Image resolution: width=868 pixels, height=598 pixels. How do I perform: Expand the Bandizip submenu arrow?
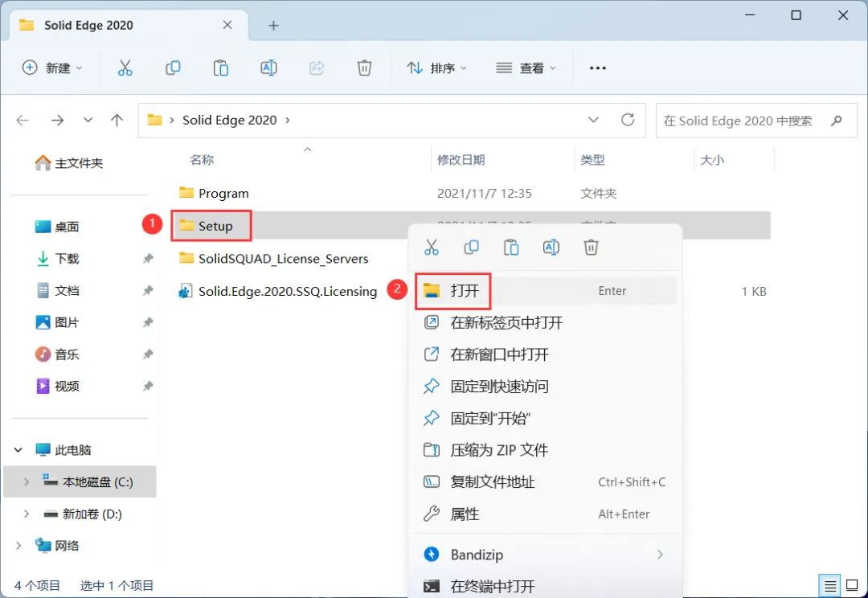[x=660, y=555]
